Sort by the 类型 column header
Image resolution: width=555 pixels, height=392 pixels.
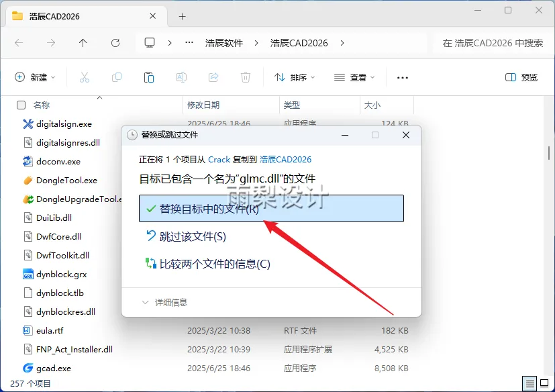[292, 105]
